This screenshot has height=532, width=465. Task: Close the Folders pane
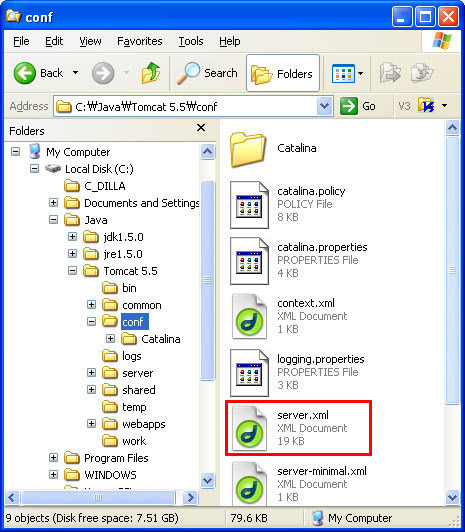(201, 128)
